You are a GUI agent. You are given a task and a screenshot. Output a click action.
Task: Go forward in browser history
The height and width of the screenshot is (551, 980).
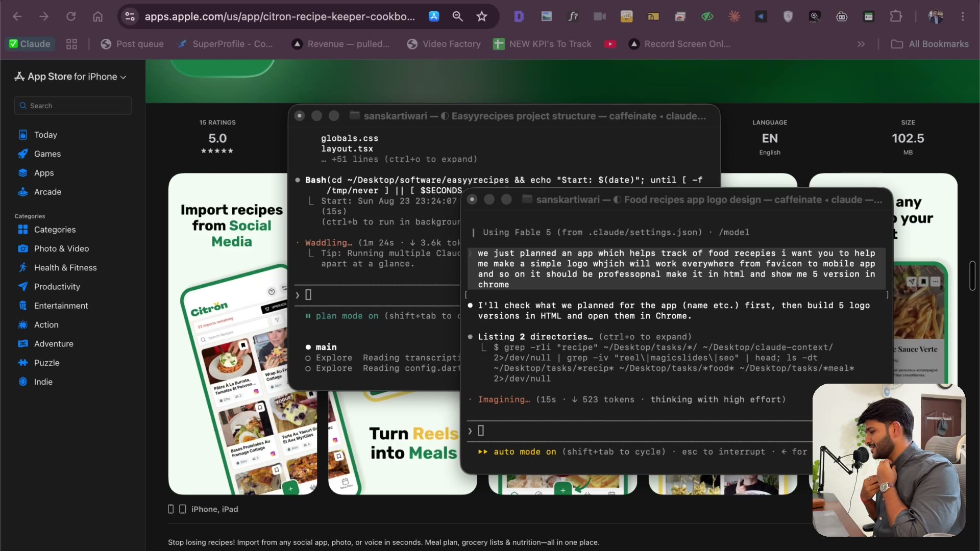tap(44, 16)
